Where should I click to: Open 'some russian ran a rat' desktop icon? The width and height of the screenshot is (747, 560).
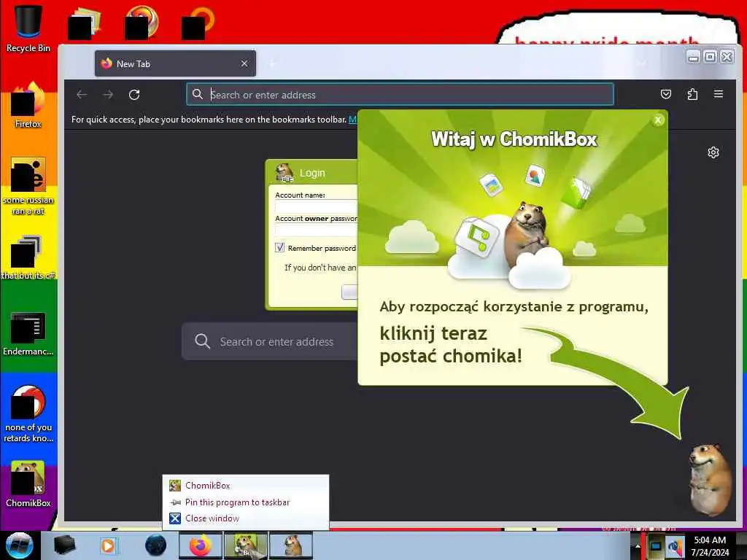pos(28,186)
